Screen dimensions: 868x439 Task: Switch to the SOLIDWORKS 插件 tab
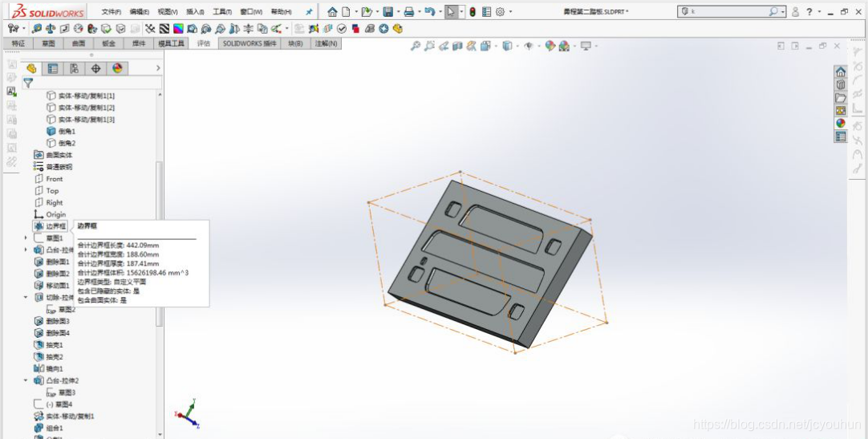(249, 43)
